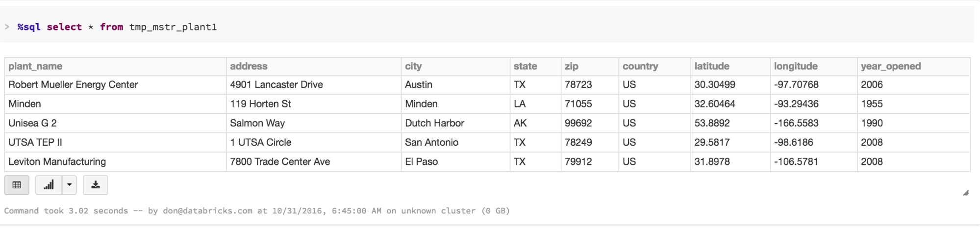Expand cell with the left chevron
Screen dimensions: 980x233
pyautogui.click(x=7, y=27)
